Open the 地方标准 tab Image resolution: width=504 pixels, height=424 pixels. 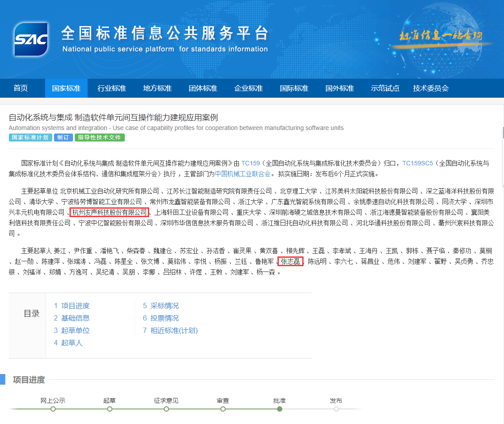click(x=157, y=88)
